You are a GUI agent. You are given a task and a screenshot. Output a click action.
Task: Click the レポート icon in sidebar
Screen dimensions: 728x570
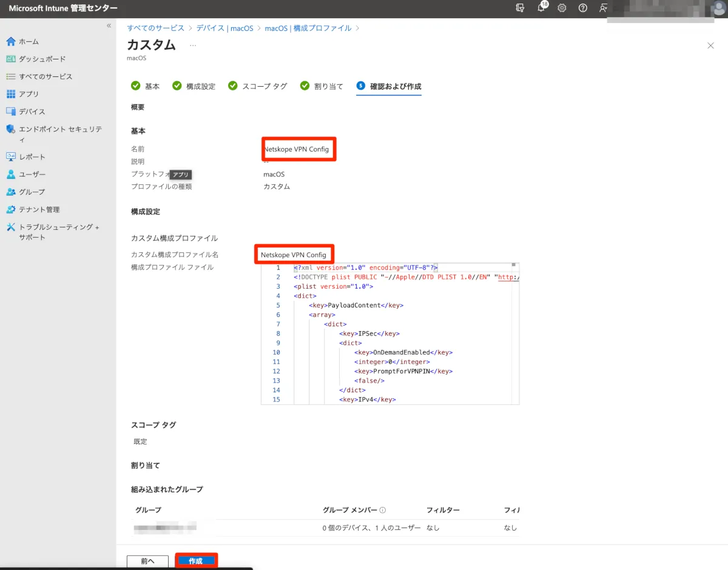pos(10,156)
